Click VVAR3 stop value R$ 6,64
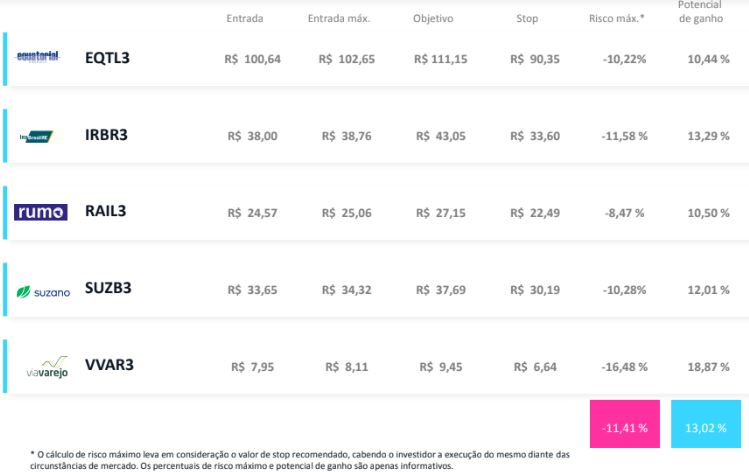The width and height of the screenshot is (749, 472). [x=535, y=367]
